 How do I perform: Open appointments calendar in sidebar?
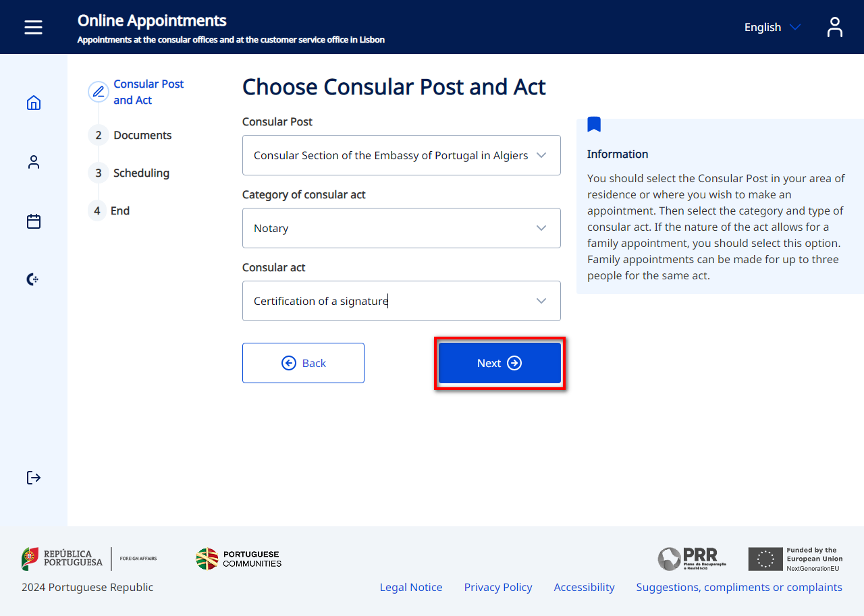(34, 221)
